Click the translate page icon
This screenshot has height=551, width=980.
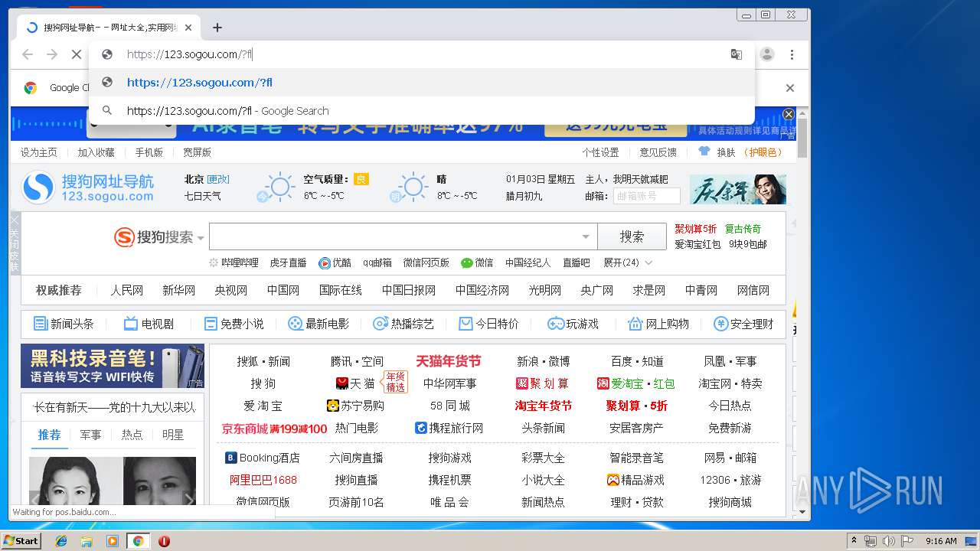pyautogui.click(x=737, y=54)
